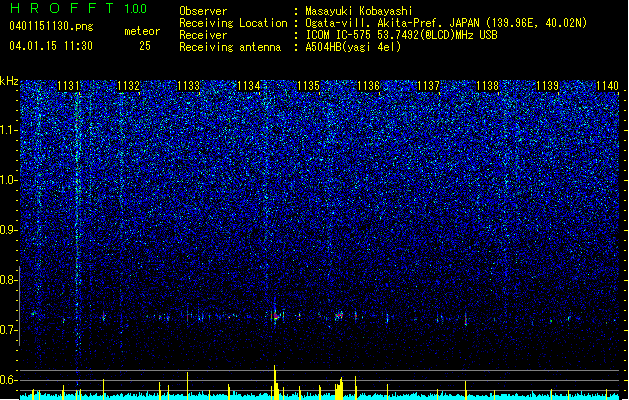Click the 1132 time marker
This screenshot has width=629, height=400.
pyautogui.click(x=128, y=85)
